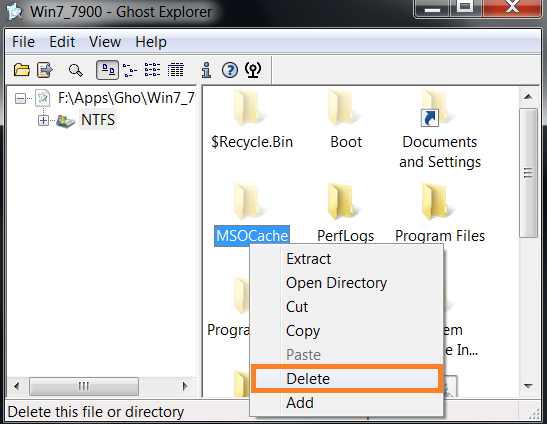The image size is (547, 424).
Task: Open the help question mark icon
Action: (230, 70)
